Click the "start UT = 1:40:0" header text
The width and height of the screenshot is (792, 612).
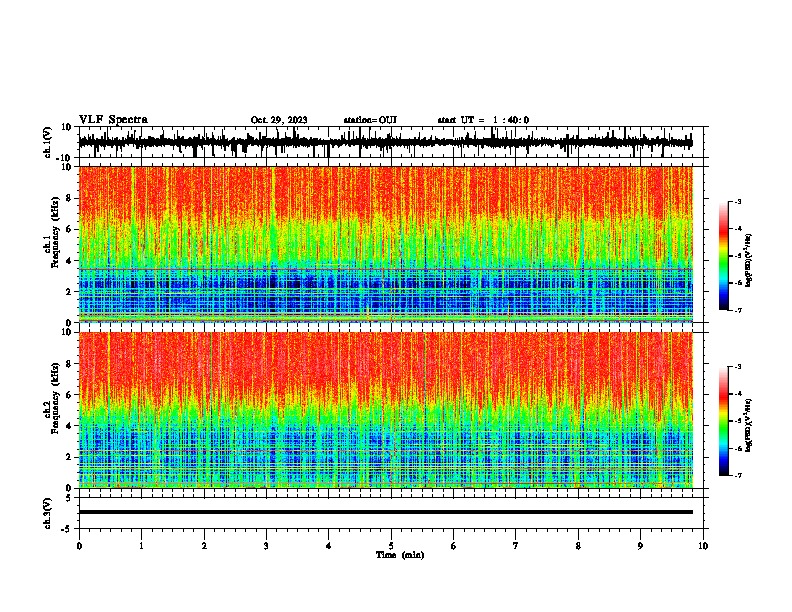pyautogui.click(x=483, y=120)
